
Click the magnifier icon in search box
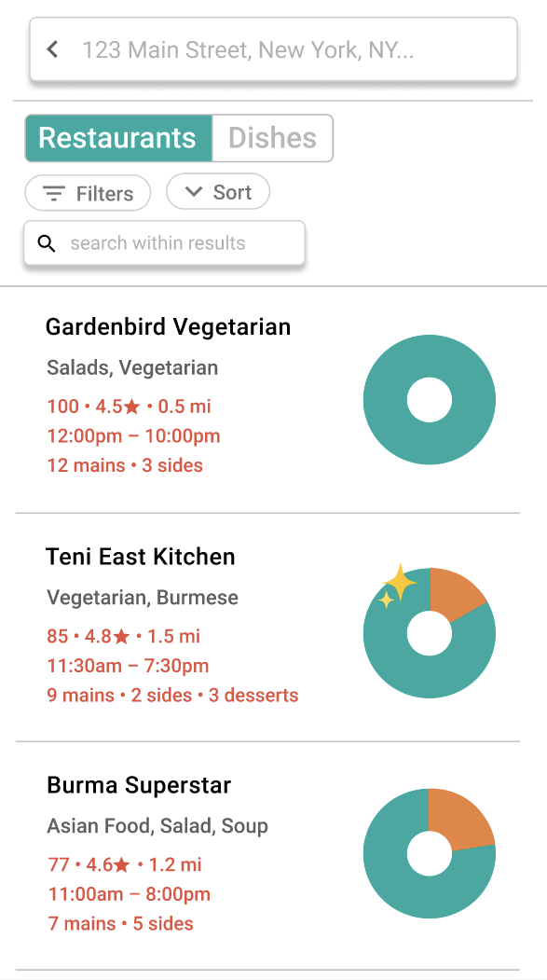pos(47,243)
